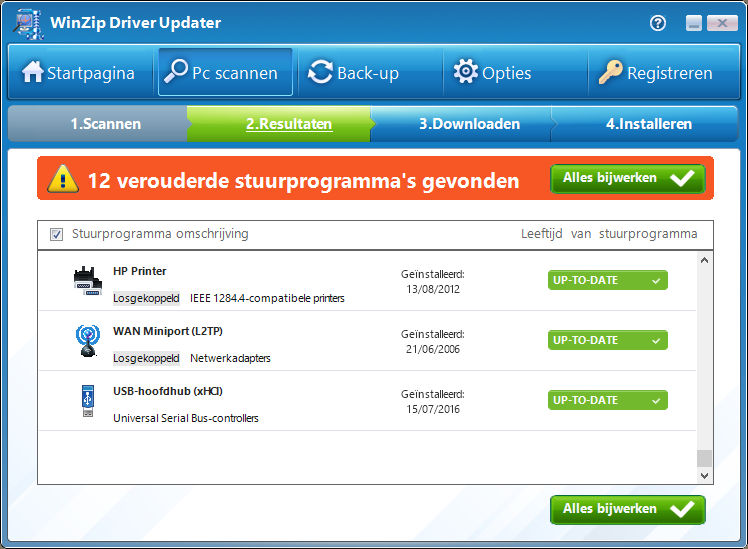Select the 4.Installeren step

pyautogui.click(x=645, y=124)
